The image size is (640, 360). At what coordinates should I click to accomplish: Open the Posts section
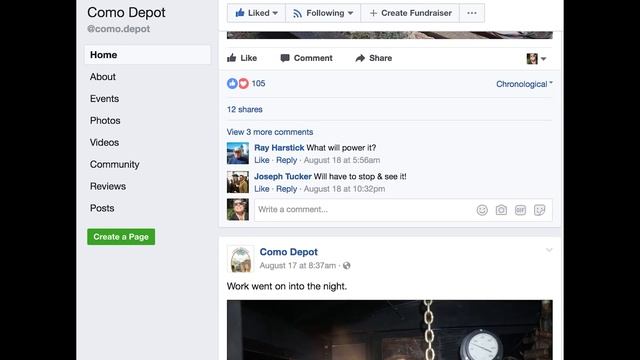coord(102,208)
